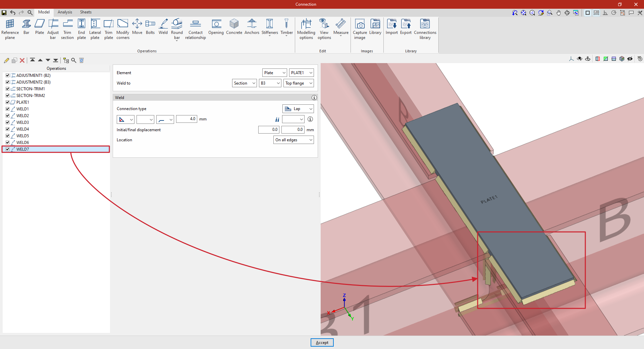Select WELD3 in the operations list
This screenshot has height=349, width=644.
click(23, 122)
